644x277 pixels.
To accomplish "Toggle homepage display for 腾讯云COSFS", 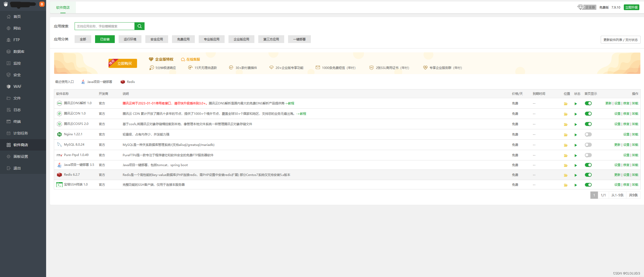I will (588, 124).
